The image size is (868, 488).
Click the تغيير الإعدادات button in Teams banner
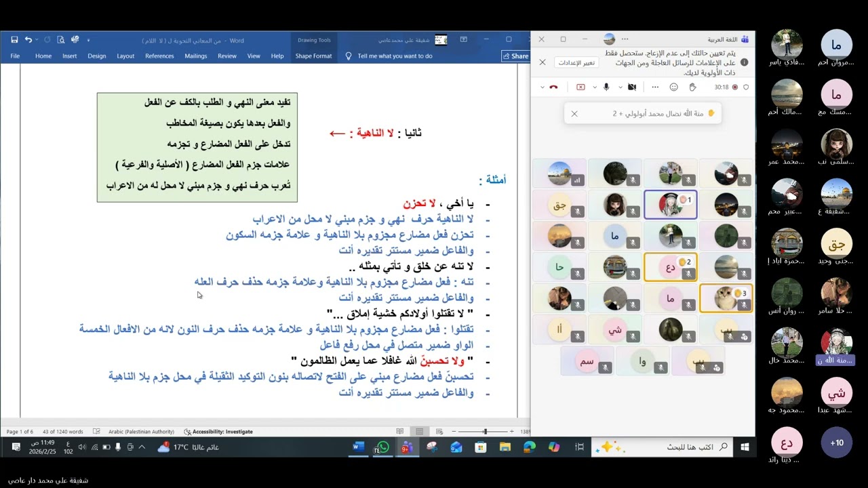point(576,62)
